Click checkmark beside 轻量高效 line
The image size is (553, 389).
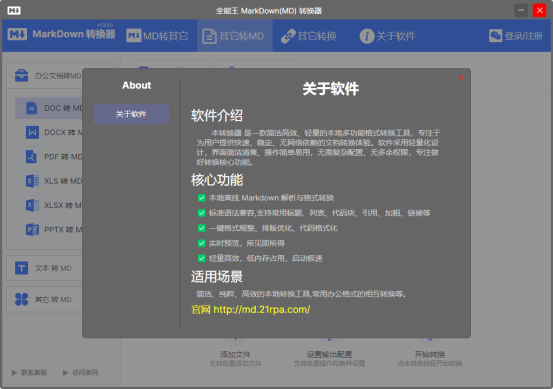[202, 259]
